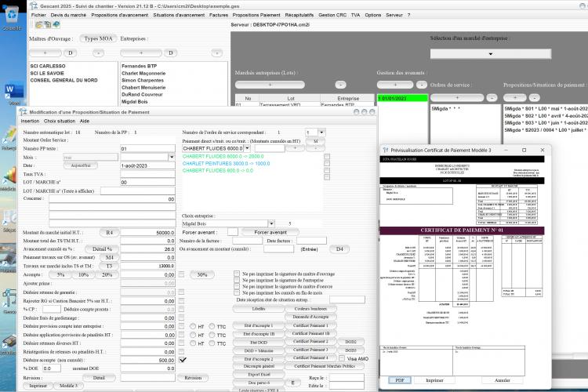Click the 20% acompte button
588x392 pixels.
107,274
